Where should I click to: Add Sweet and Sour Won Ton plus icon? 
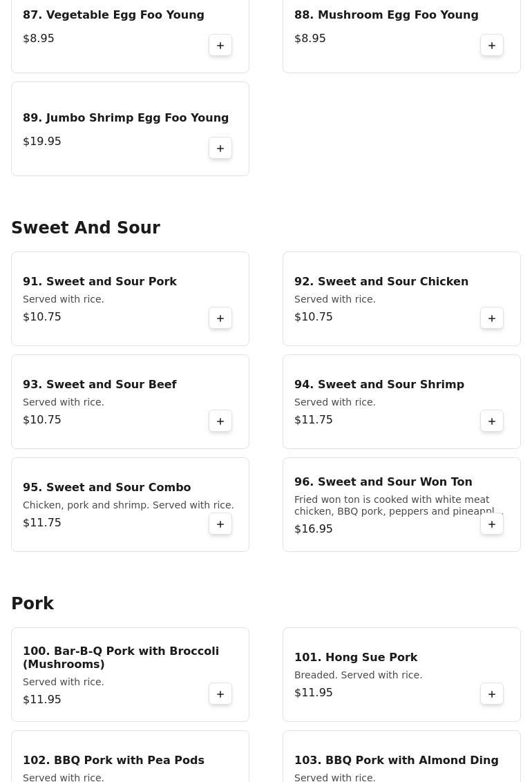[492, 524]
